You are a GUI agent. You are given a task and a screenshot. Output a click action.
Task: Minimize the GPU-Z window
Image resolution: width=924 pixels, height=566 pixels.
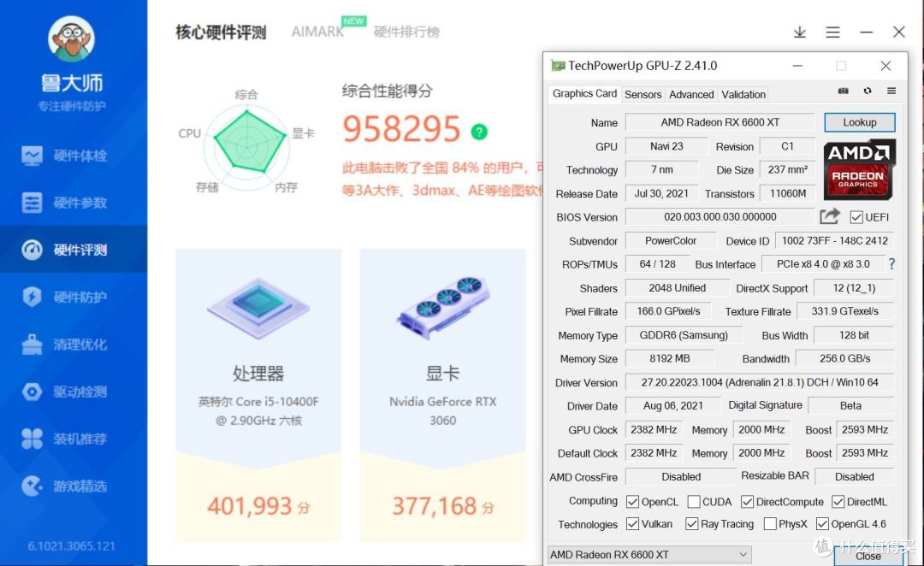pos(797,65)
